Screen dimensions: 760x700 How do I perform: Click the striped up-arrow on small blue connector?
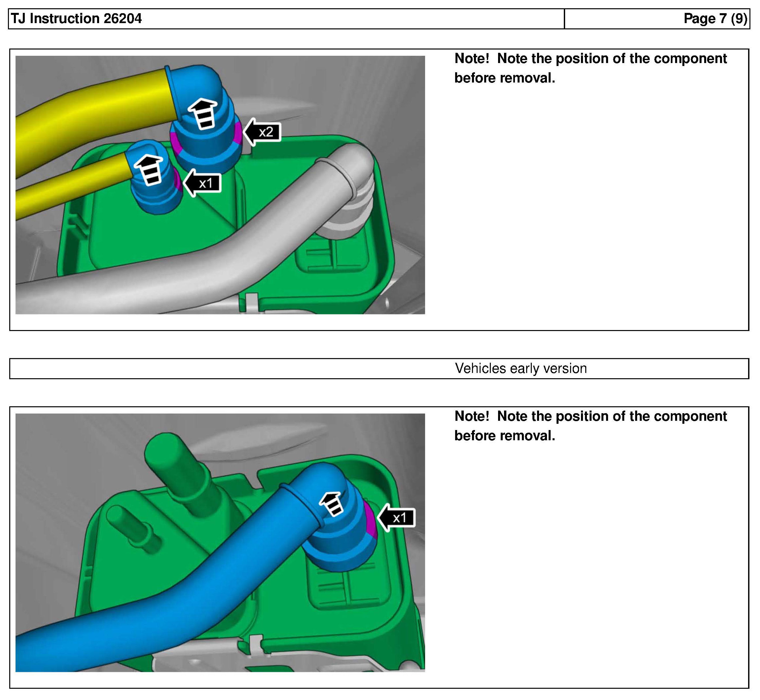point(149,170)
